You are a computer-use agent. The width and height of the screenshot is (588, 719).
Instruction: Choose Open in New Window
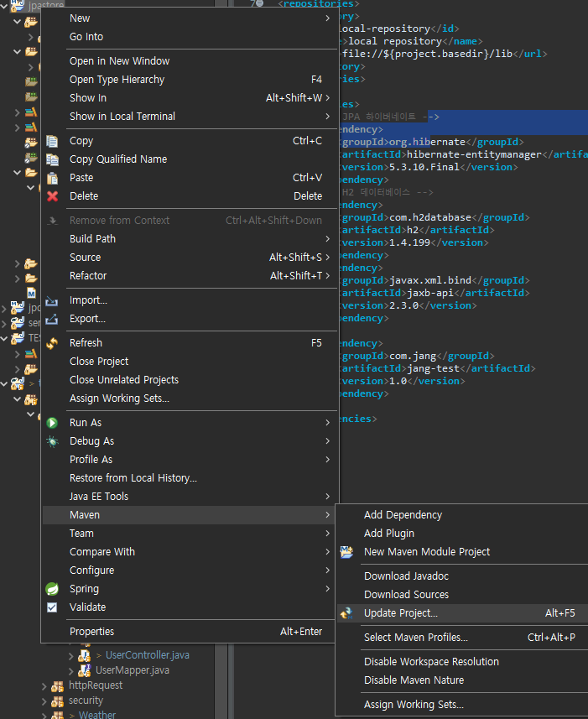pyautogui.click(x=190, y=61)
